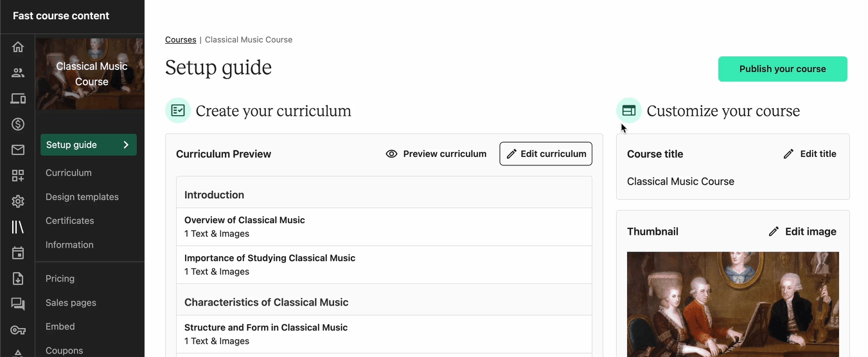Click the course thumbnail painting image
The width and height of the screenshot is (868, 357).
[733, 304]
